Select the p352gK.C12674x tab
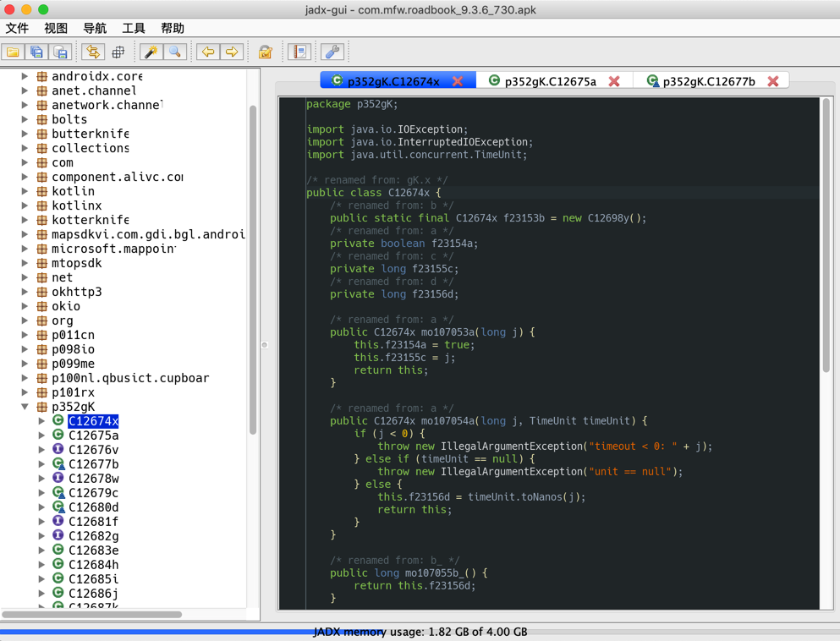This screenshot has width=840, height=641. click(x=393, y=81)
